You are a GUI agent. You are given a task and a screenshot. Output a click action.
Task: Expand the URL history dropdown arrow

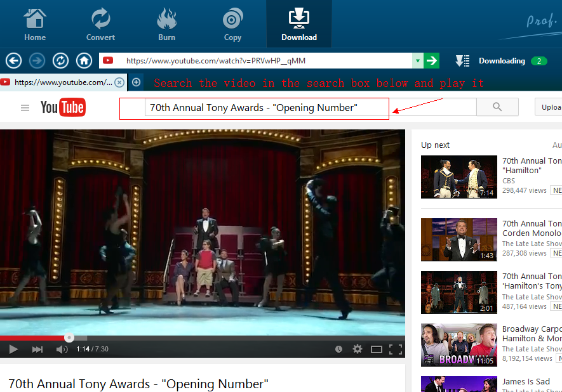click(418, 61)
